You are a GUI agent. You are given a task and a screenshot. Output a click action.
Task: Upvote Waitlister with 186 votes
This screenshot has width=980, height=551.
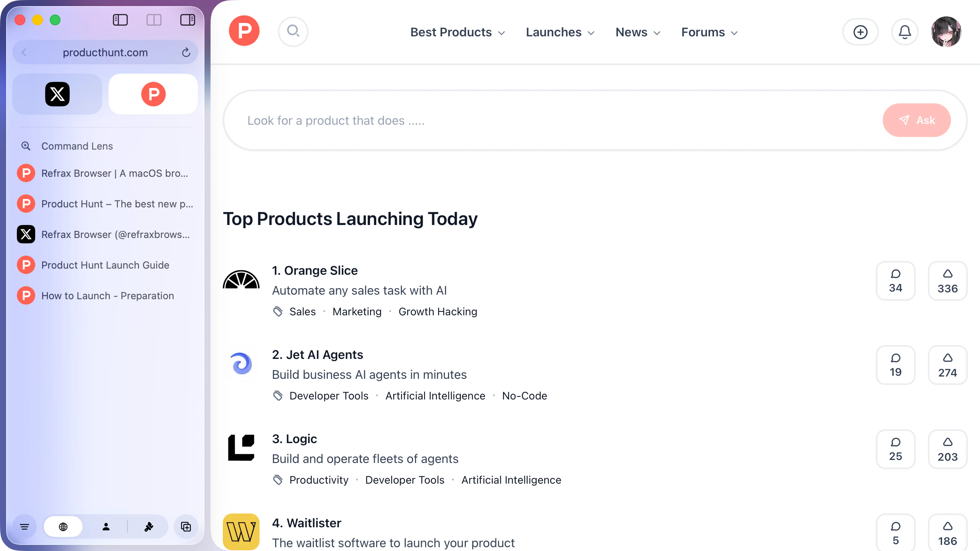[948, 533]
